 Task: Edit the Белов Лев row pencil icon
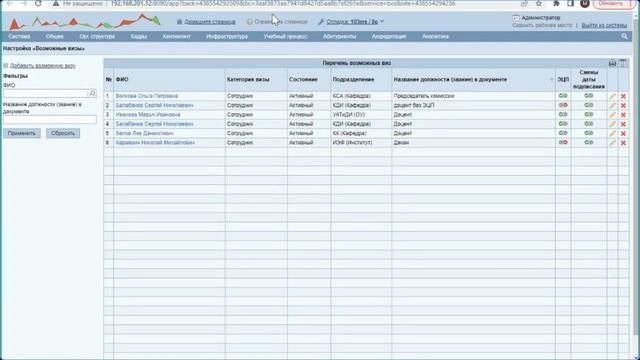point(612,133)
